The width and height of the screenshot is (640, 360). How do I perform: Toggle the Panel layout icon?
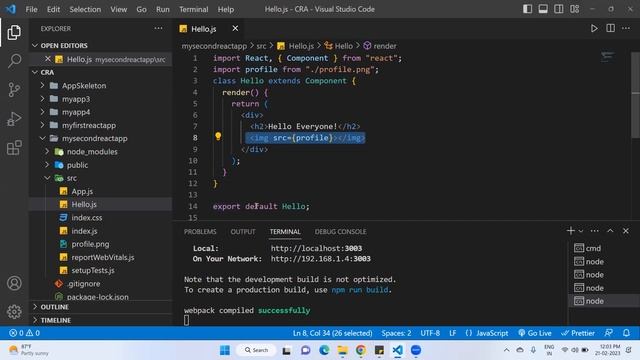(543, 9)
